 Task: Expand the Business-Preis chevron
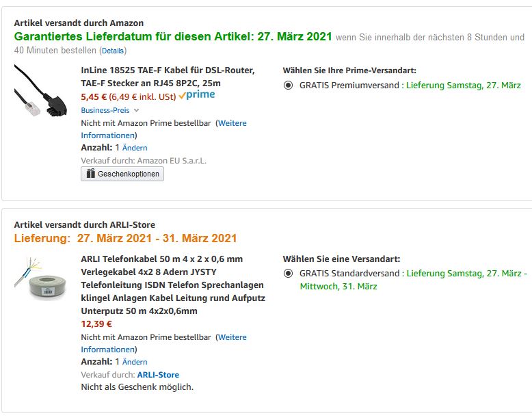tap(136, 110)
